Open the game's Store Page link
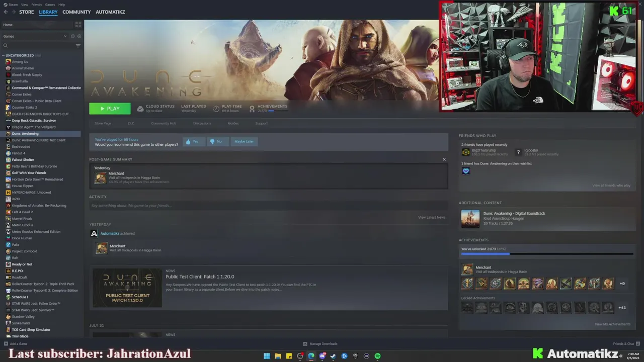 103,123
